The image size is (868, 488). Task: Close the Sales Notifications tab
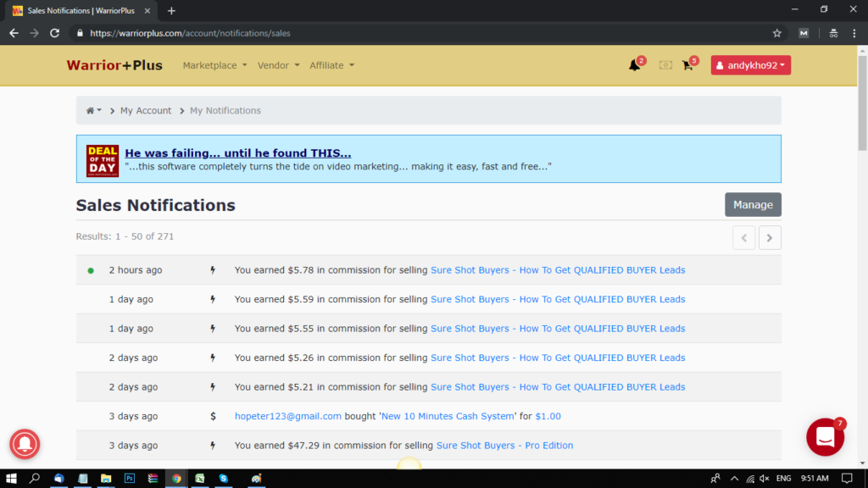pyautogui.click(x=147, y=10)
